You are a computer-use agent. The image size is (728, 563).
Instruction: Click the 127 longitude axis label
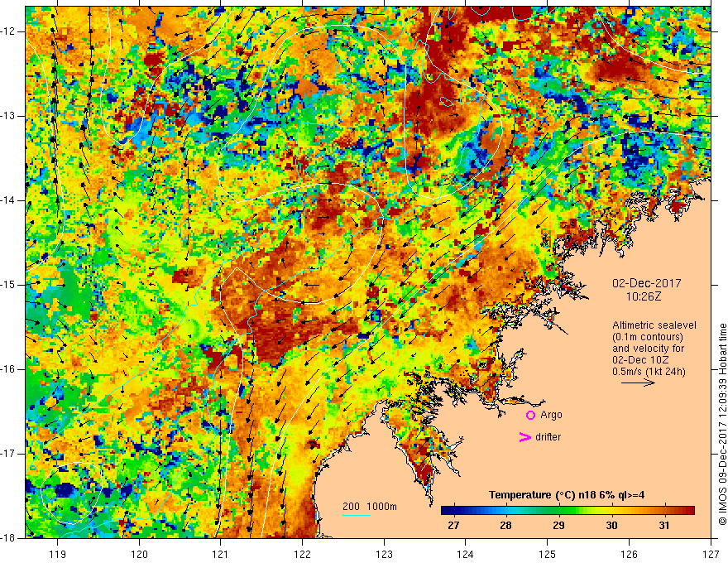(x=711, y=555)
